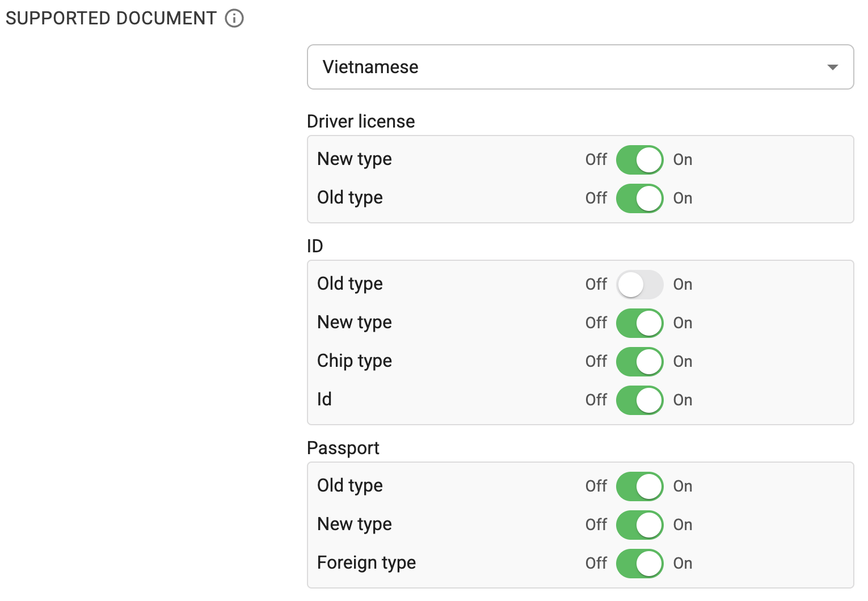Click the dropdown arrow on the nationality selector
868x601 pixels.
click(x=833, y=67)
